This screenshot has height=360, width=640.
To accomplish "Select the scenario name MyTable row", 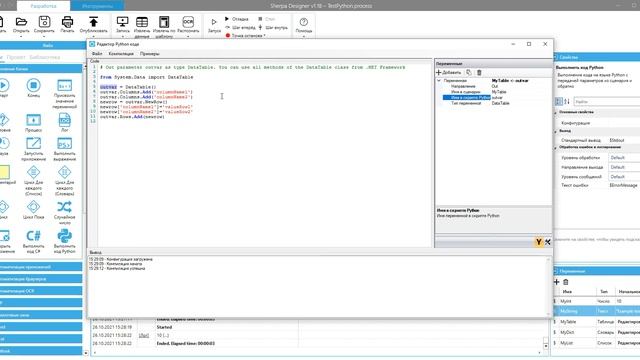I will [x=494, y=92].
